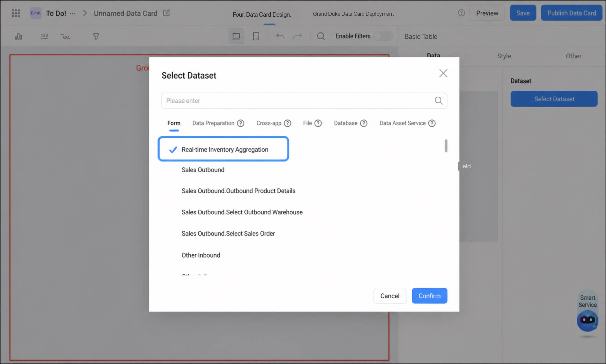Viewport: 606px width, 364px height.
Task: Click the edit data card name icon
Action: pos(166,13)
